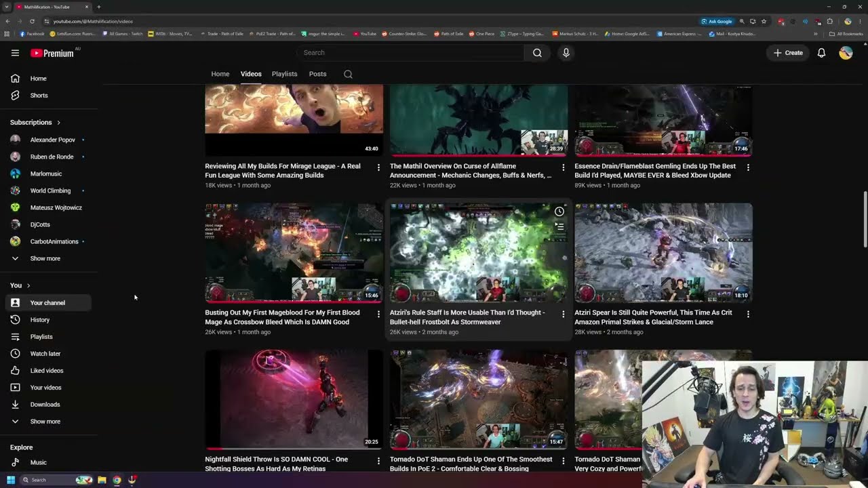Open options menu for Nightfall Shield Throw video
This screenshot has height=488, width=868.
click(378, 461)
